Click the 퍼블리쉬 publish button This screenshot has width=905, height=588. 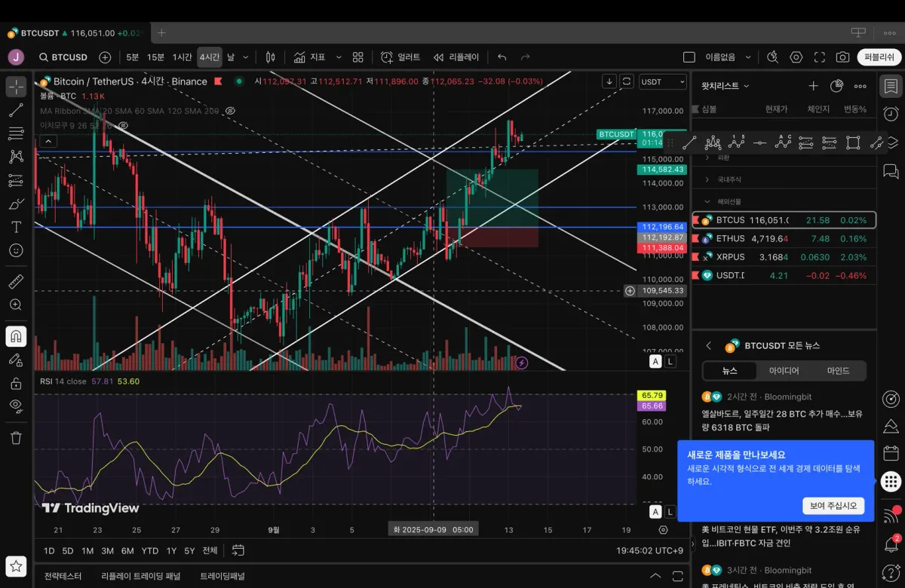[879, 57]
